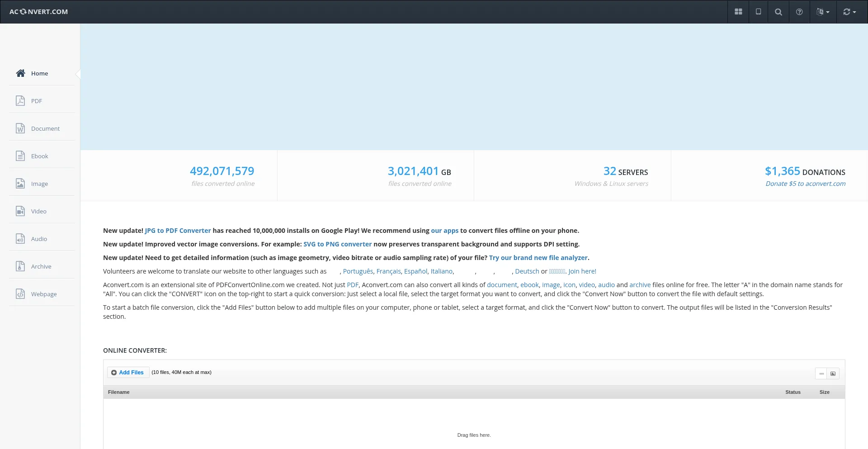Click the 'Drag files here.' drop area
Viewport: 868px width, 449px height.
(x=474, y=435)
